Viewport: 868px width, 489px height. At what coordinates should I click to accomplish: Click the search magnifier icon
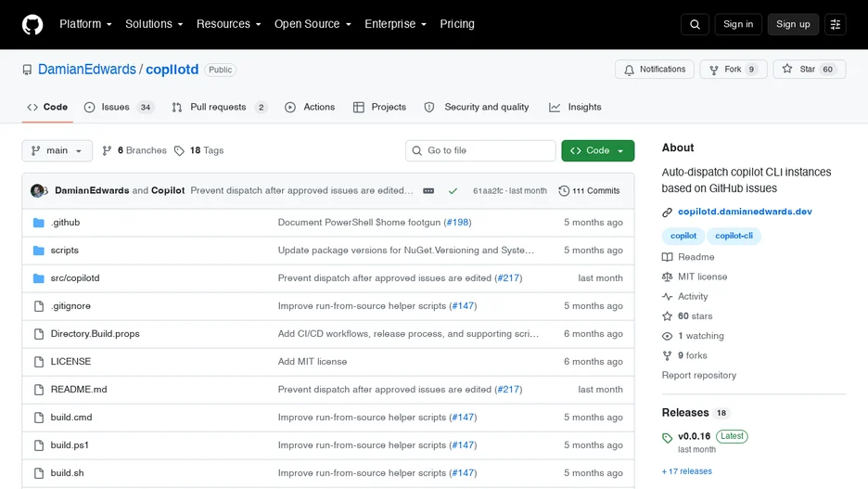pos(695,24)
